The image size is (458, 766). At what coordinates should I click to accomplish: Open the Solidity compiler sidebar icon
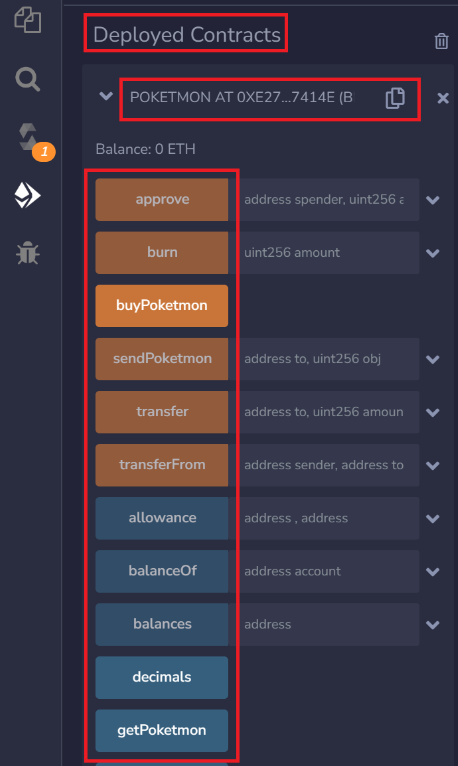click(x=28, y=137)
